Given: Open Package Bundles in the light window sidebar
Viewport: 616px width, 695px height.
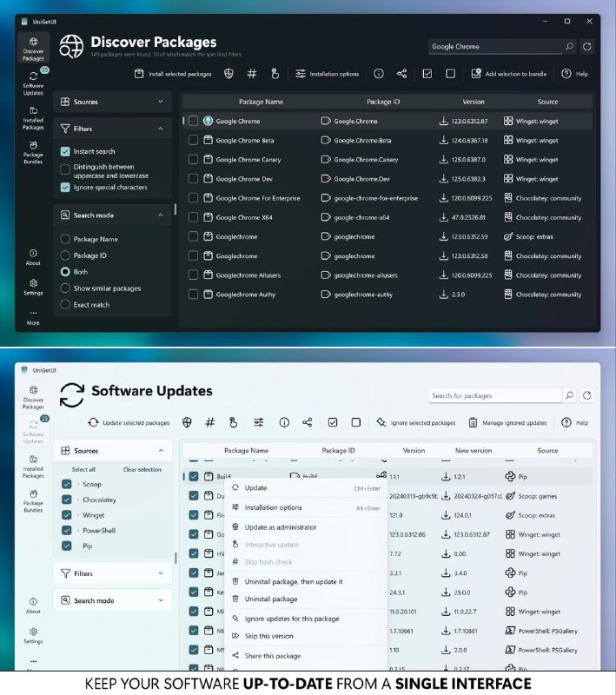Looking at the screenshot, I should coord(33,501).
